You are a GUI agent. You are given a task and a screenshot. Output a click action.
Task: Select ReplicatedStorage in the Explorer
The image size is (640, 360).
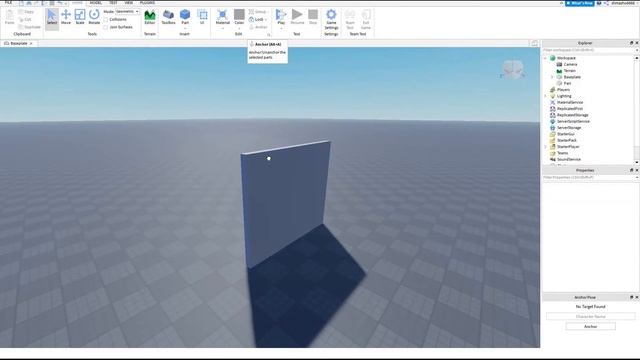click(572, 115)
